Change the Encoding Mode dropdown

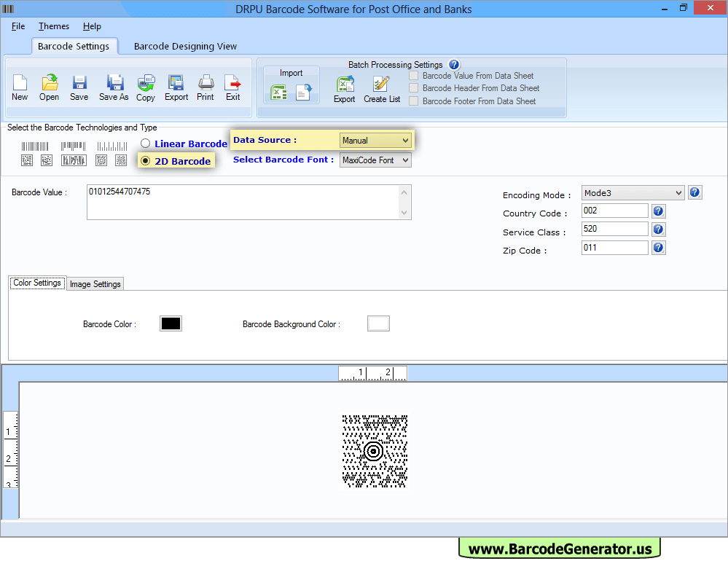click(632, 192)
